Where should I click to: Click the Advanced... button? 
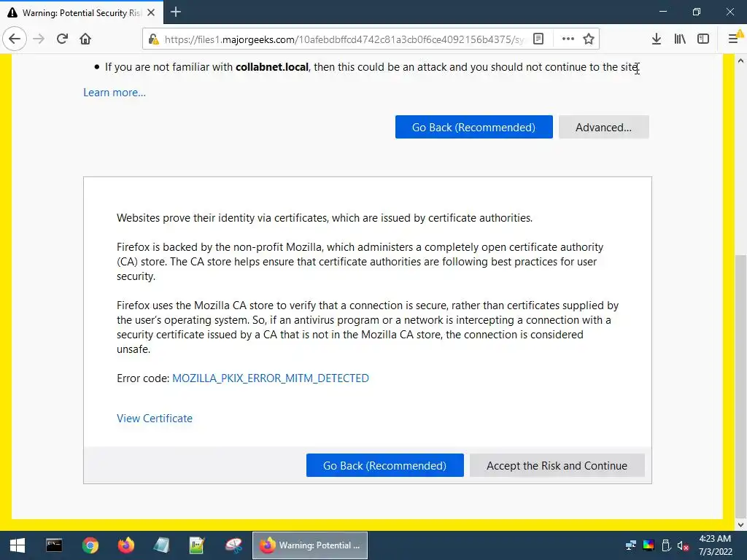pos(603,127)
